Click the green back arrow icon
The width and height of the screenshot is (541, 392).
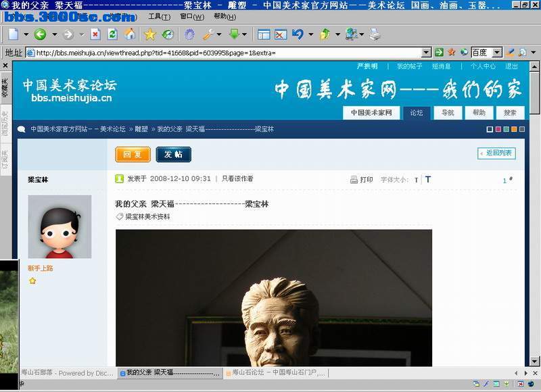40,34
